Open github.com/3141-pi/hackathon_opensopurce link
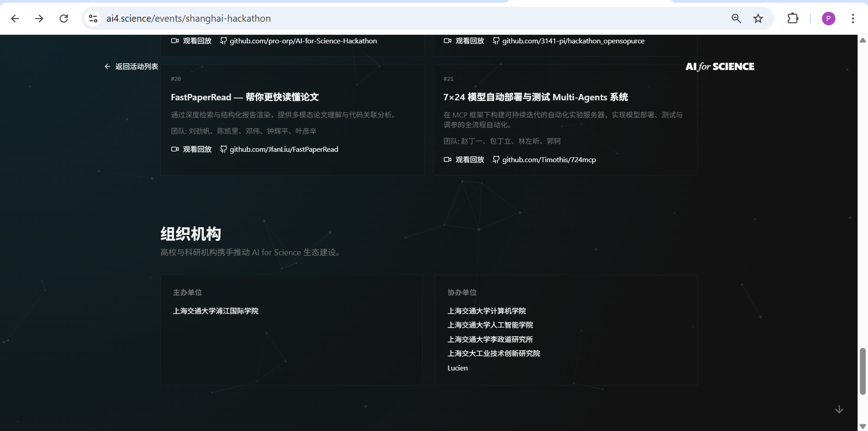Image resolution: width=868 pixels, height=431 pixels. pos(573,41)
